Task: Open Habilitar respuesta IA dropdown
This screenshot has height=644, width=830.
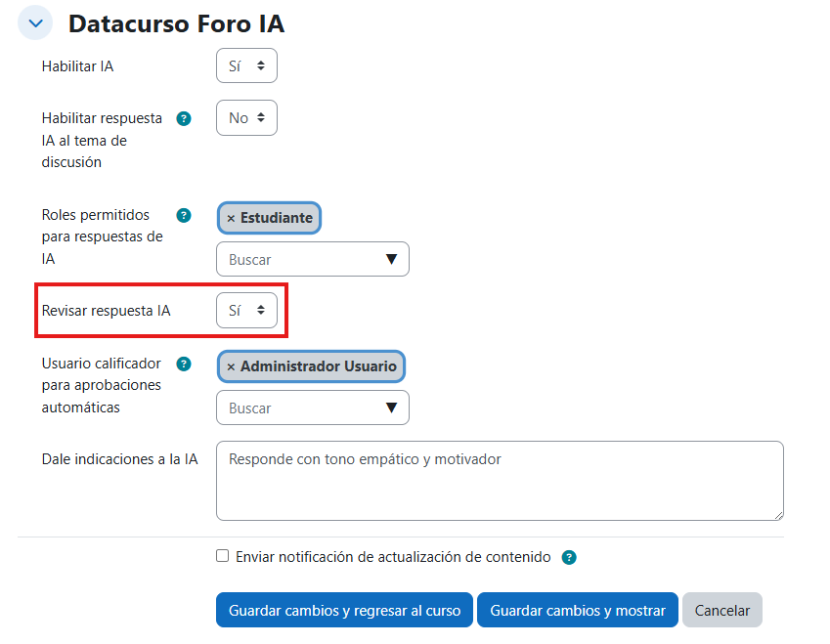Action: (246, 118)
